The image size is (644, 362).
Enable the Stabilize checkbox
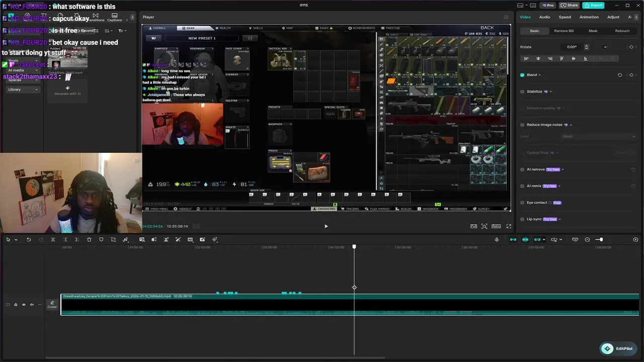(x=522, y=92)
